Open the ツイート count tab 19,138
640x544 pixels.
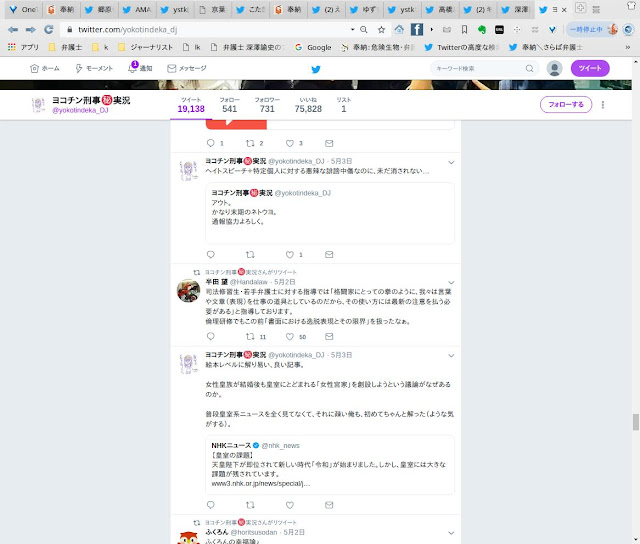(191, 105)
